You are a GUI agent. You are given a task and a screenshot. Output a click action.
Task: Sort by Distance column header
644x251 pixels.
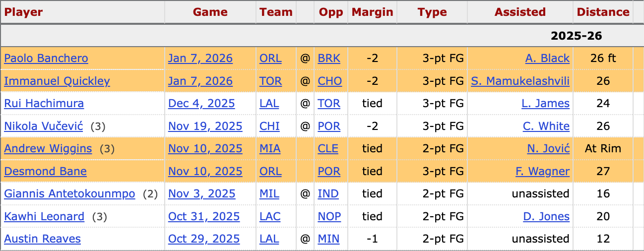click(x=603, y=12)
